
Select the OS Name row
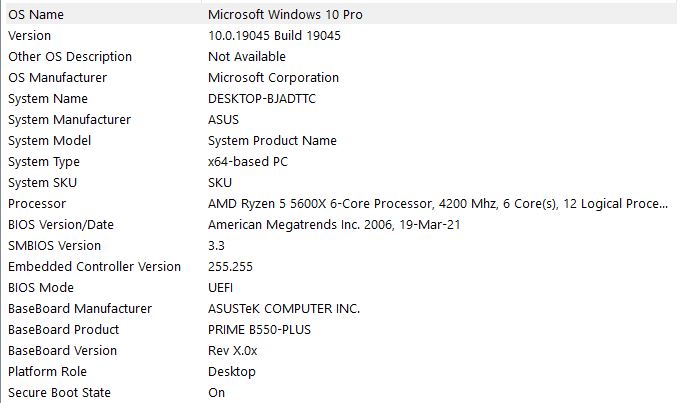(37, 14)
